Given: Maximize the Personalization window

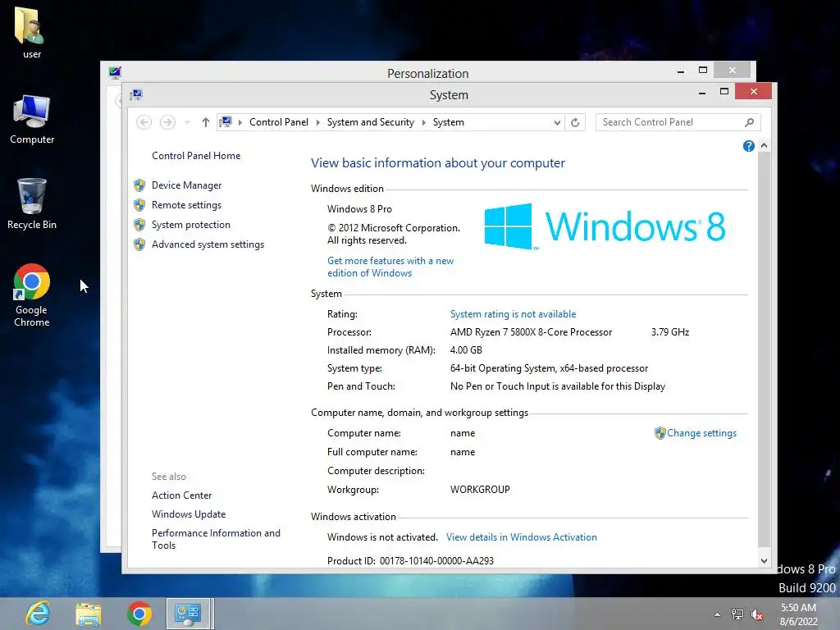Looking at the screenshot, I should [x=703, y=71].
